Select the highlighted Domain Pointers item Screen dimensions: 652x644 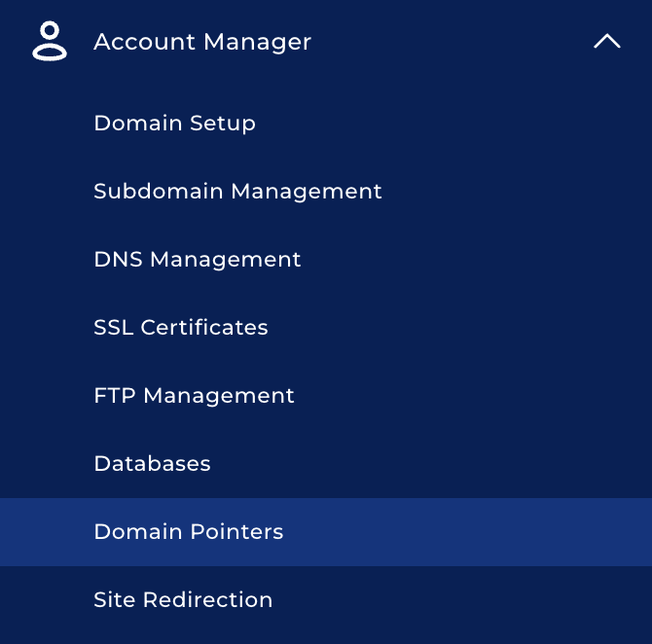(189, 532)
